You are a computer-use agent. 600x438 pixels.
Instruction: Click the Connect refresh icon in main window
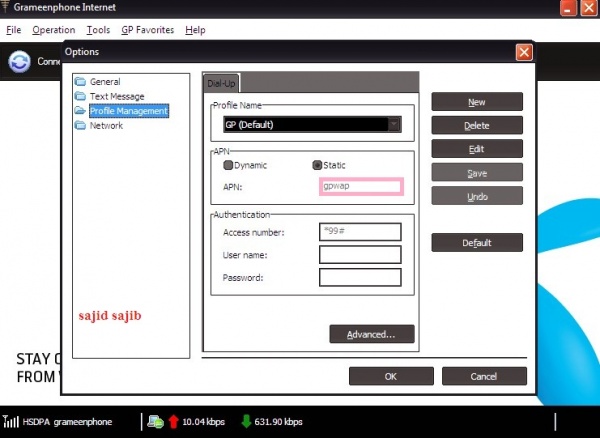coord(20,62)
